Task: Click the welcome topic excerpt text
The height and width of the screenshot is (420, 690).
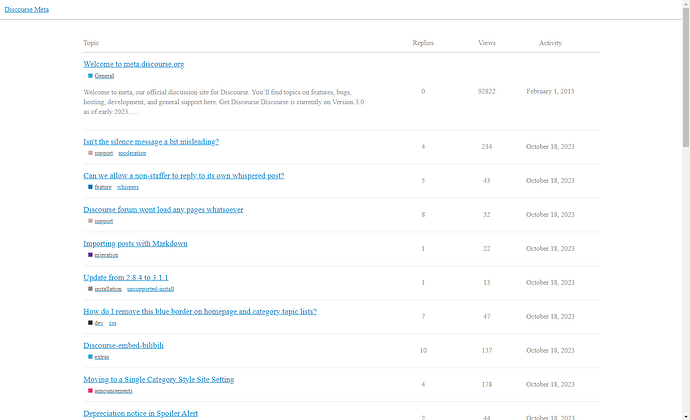Action: point(224,102)
